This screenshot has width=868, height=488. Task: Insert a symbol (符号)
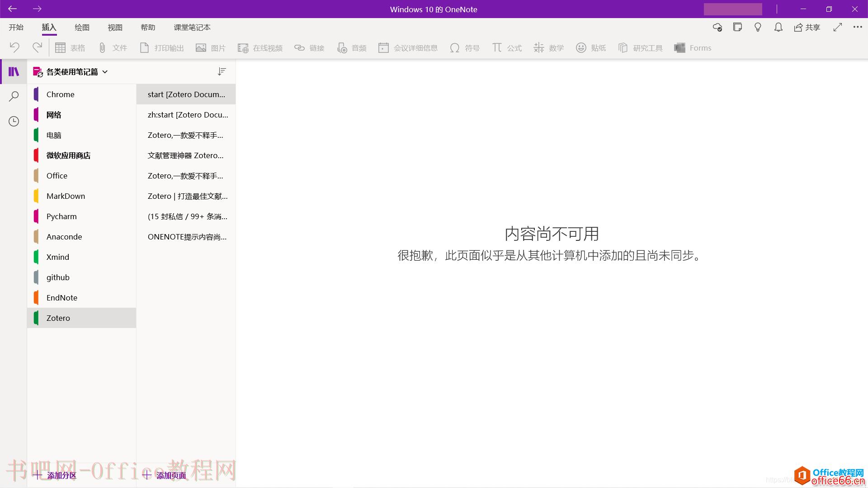click(465, 48)
